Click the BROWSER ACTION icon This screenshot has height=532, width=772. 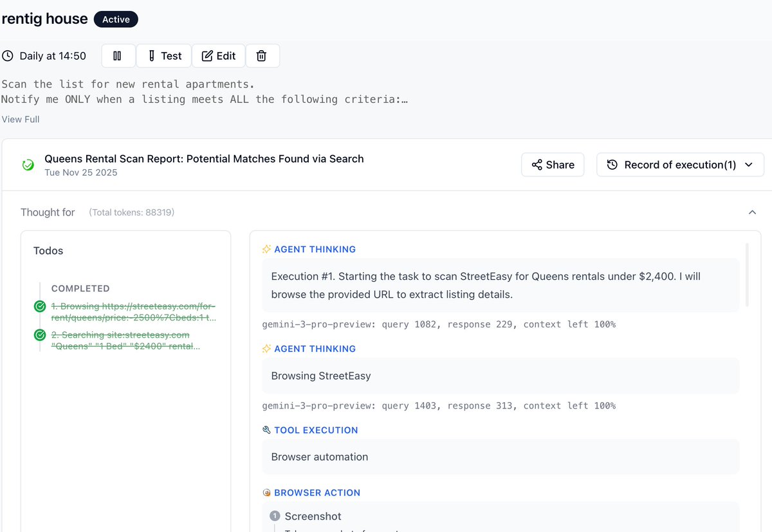(266, 493)
